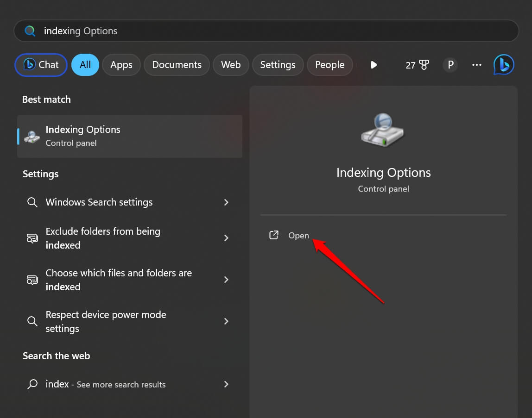
Task: Click Open to launch Indexing Options
Action: (298, 236)
